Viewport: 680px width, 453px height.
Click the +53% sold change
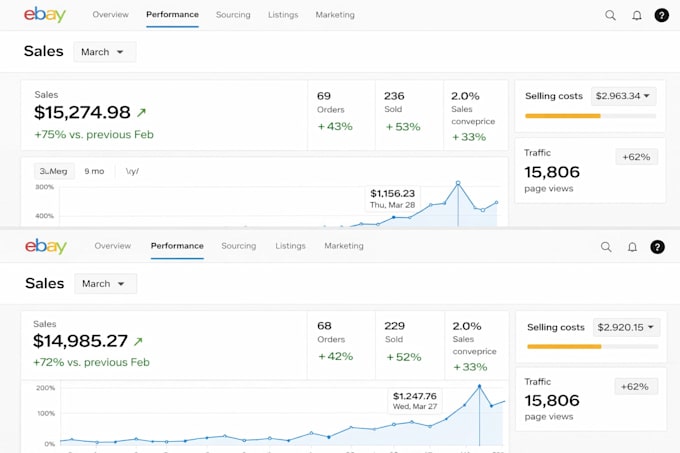tap(403, 127)
